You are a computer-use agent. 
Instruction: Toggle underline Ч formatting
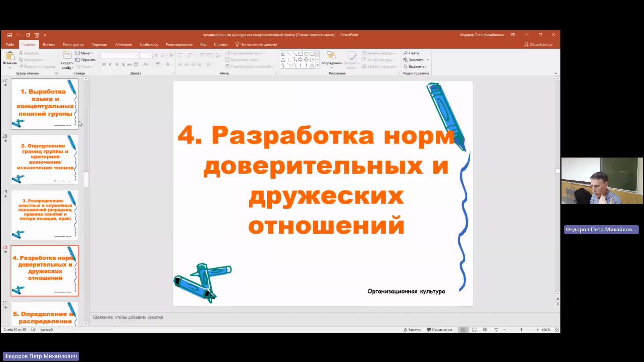click(x=117, y=64)
